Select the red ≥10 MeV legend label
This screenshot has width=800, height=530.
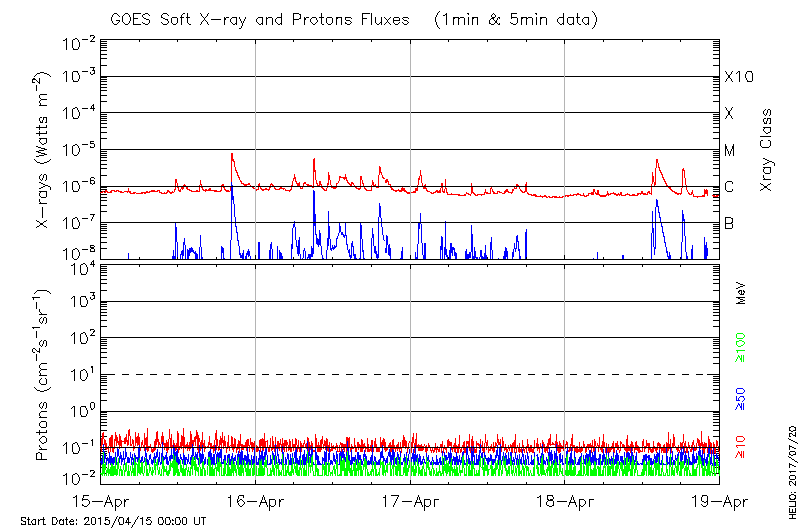pyautogui.click(x=741, y=448)
